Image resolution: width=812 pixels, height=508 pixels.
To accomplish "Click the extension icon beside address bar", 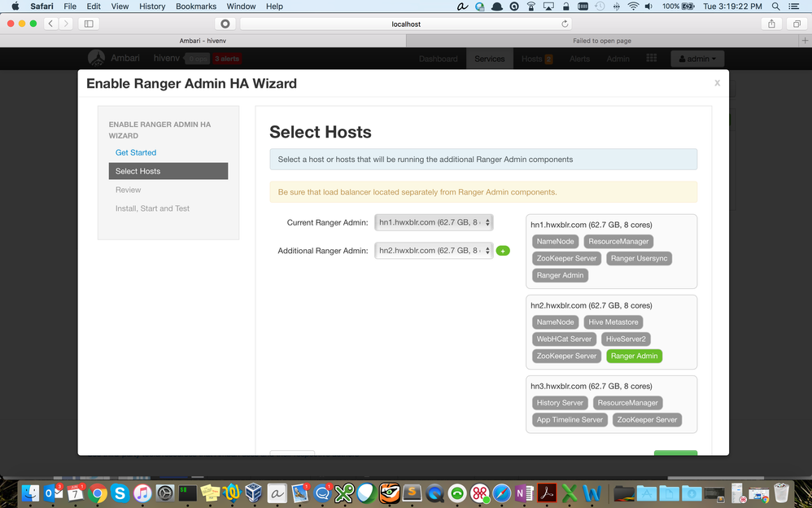I will 225,24.
